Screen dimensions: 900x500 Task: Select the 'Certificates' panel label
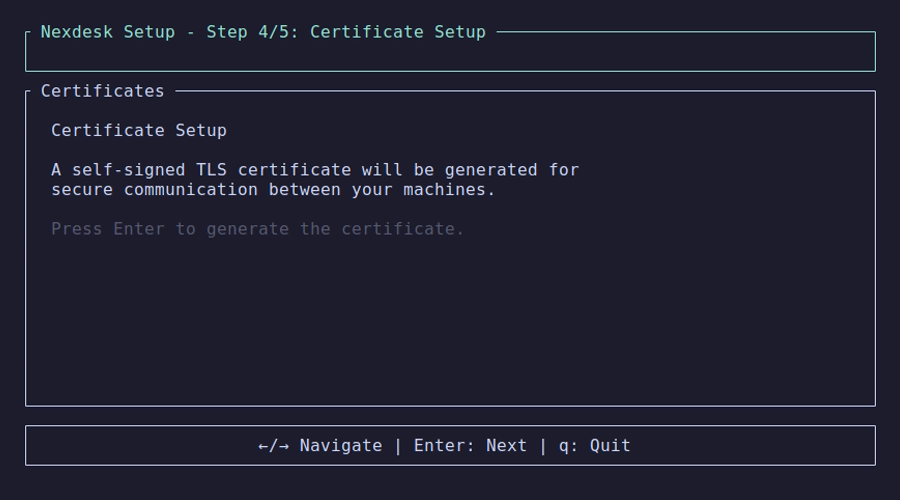pos(102,91)
